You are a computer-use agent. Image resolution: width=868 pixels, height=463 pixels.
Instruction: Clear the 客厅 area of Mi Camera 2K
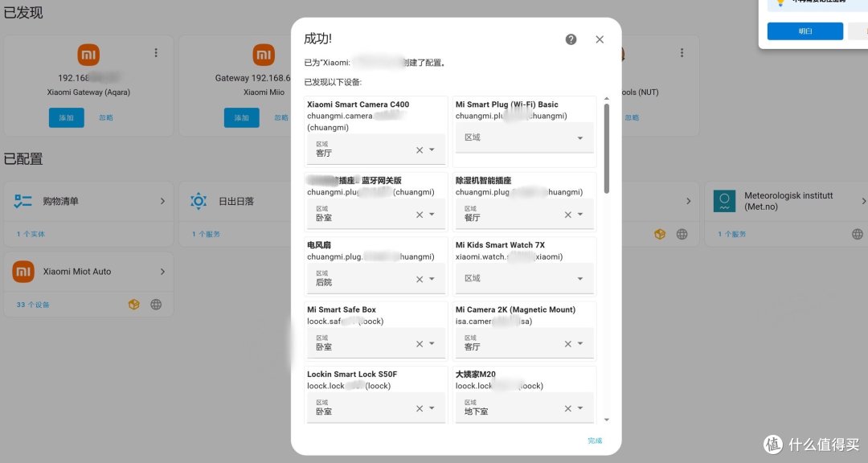point(568,344)
